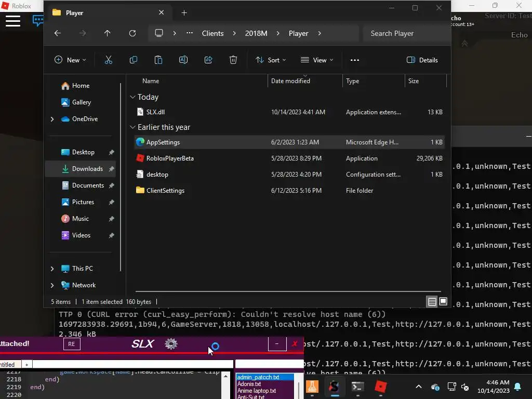The height and width of the screenshot is (399, 532).
Task: Open the Roblox hamburger menu
Action: (x=13, y=21)
